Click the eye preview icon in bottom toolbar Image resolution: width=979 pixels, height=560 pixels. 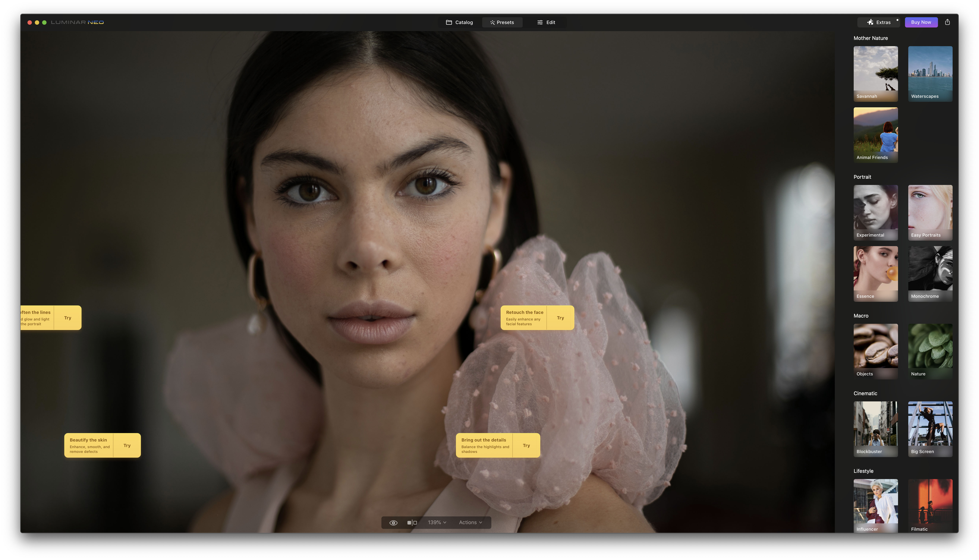click(394, 522)
